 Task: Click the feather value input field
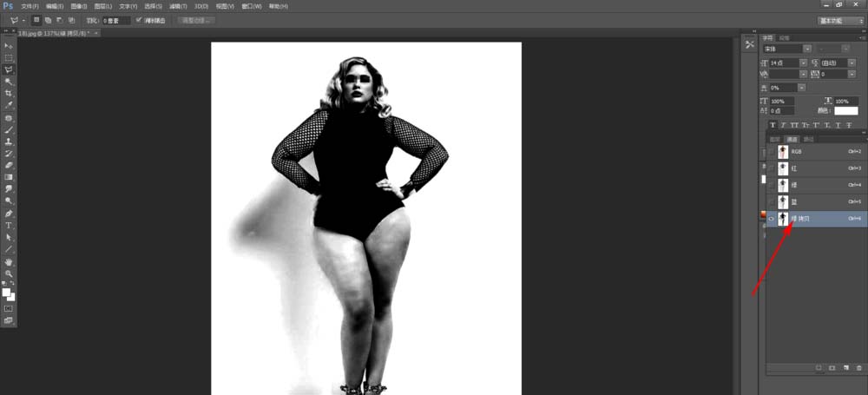116,21
